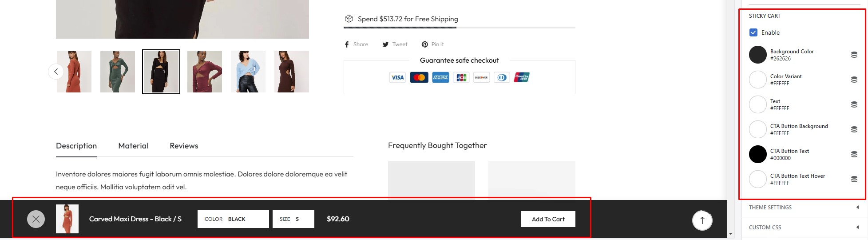Viewport: 868px width, 240px height.
Task: Click the previous thumbnail arrow
Action: pyautogui.click(x=56, y=72)
